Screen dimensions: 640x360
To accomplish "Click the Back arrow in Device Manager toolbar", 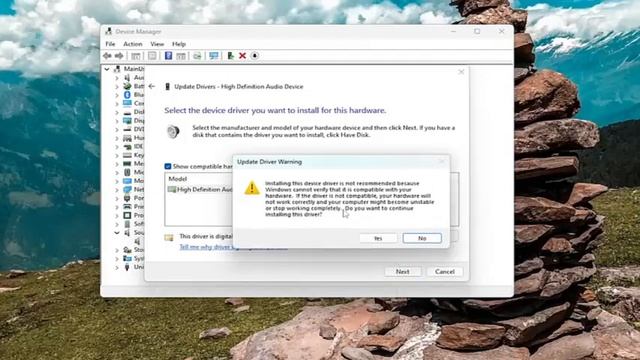I will 107,56.
